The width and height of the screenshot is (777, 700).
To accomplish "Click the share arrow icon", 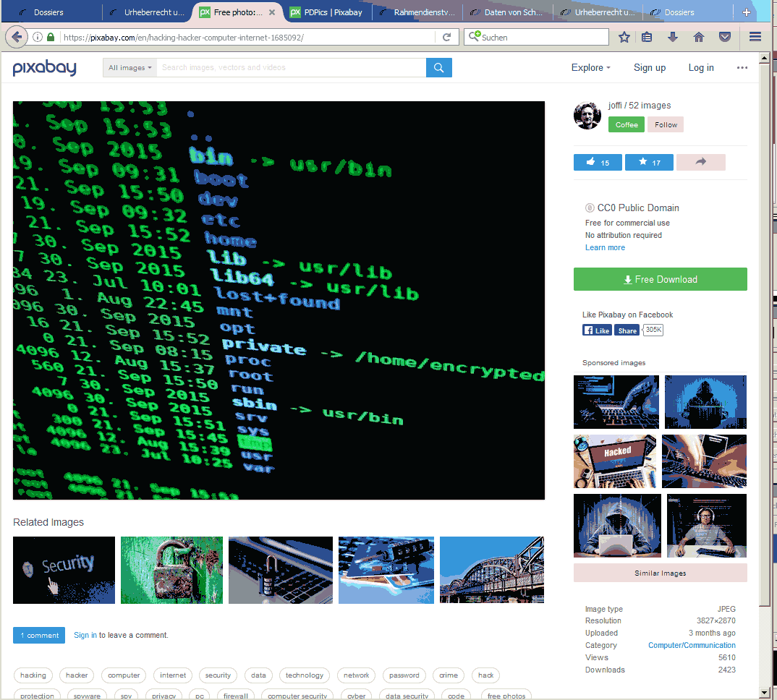I will tap(701, 162).
